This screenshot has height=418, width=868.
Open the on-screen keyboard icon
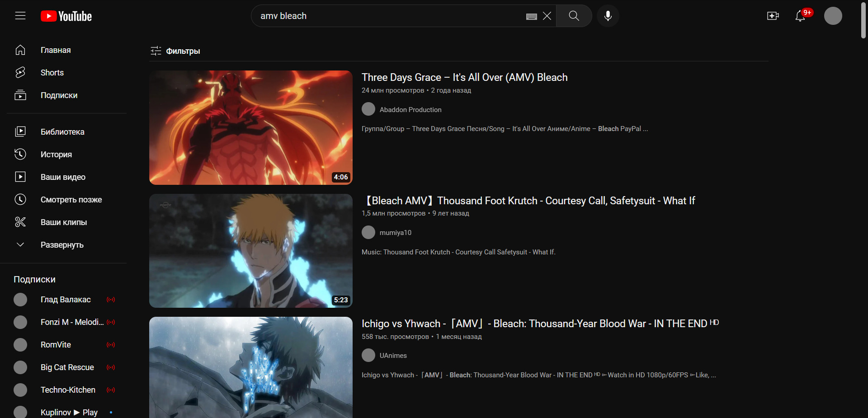click(532, 16)
